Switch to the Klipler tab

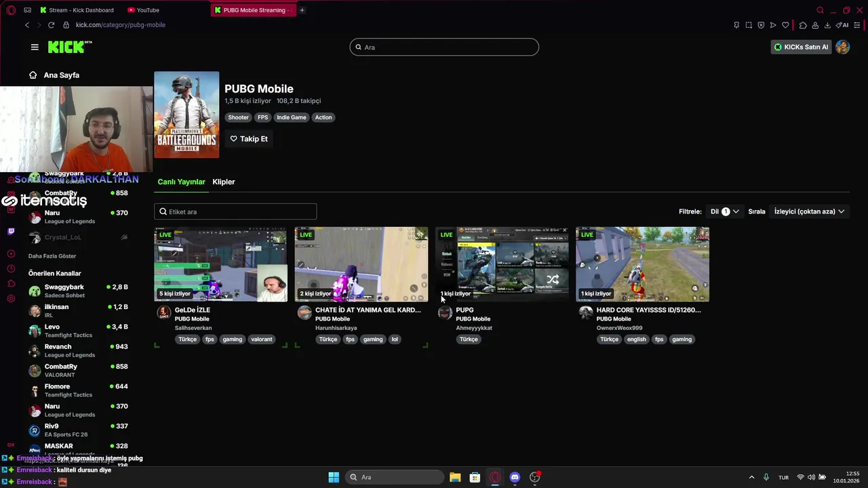pyautogui.click(x=224, y=182)
